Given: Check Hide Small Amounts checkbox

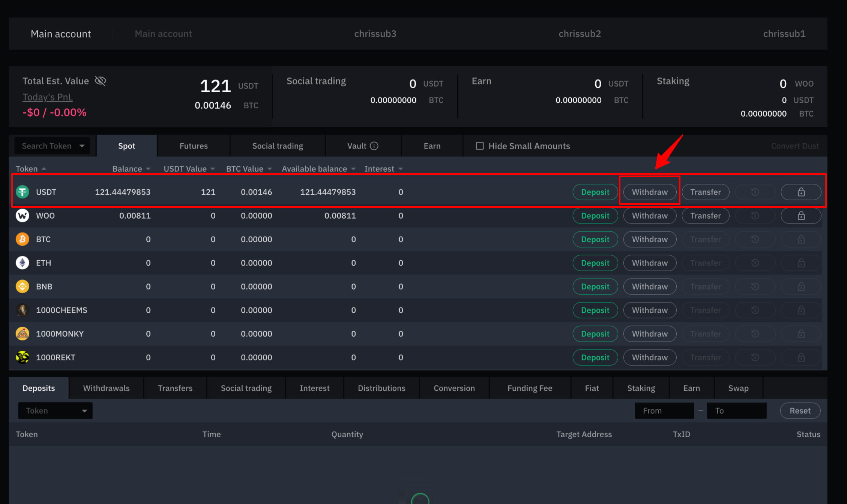Looking at the screenshot, I should (x=480, y=146).
